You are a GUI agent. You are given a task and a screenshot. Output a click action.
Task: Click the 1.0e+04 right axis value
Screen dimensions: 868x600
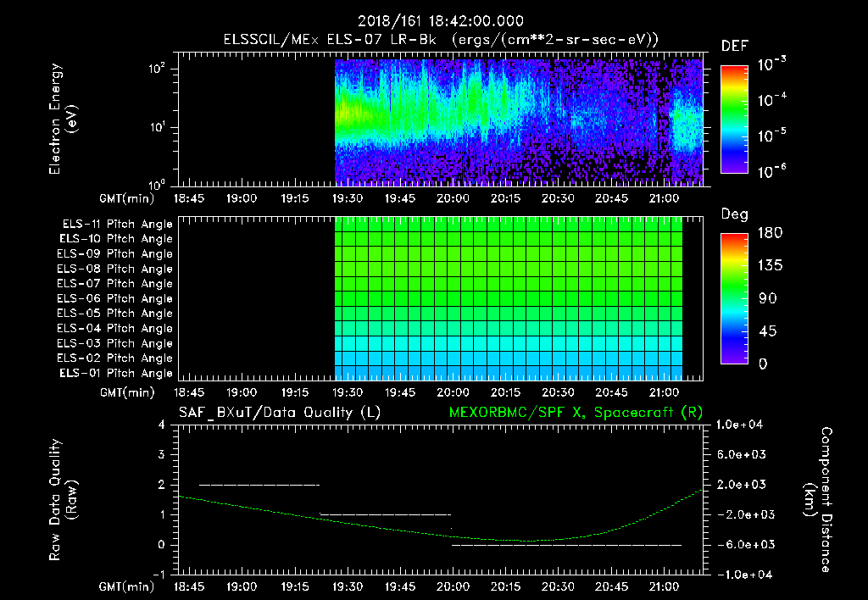739,425
